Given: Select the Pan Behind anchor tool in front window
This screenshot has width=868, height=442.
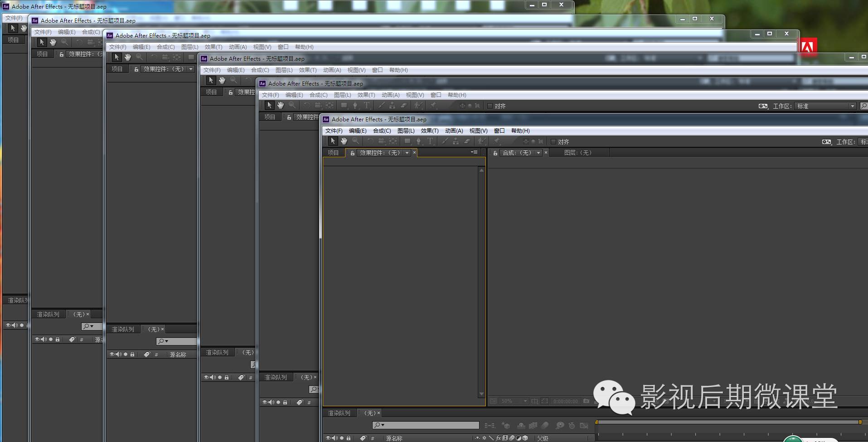Looking at the screenshot, I should click(393, 141).
